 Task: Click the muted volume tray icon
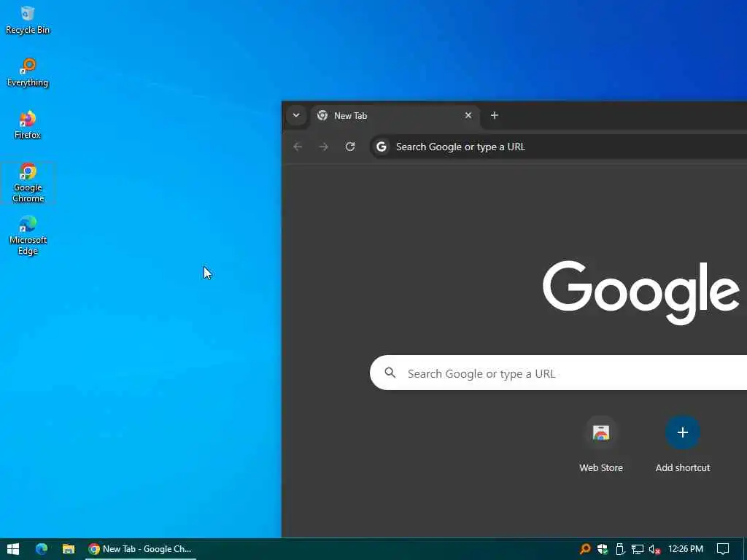[x=654, y=549]
